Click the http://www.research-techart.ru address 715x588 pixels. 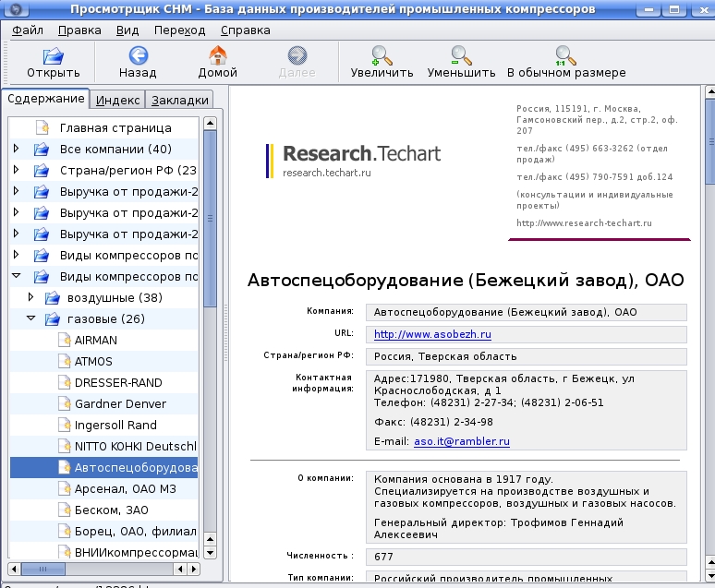[x=584, y=222]
